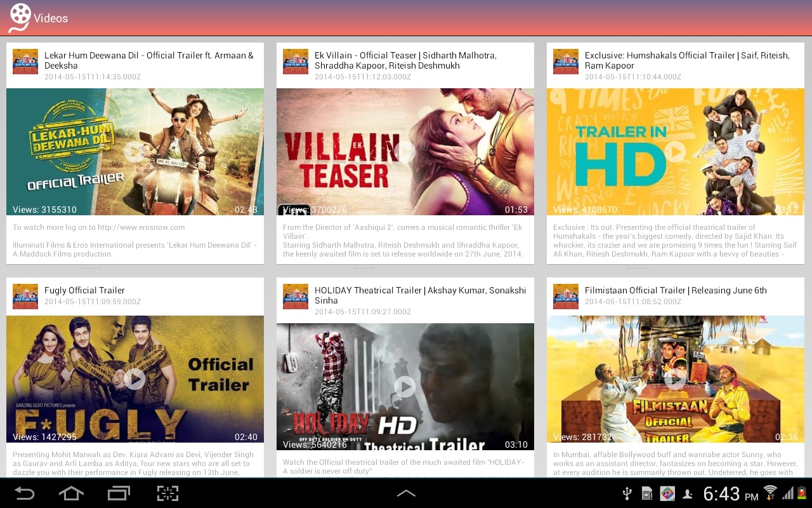Tap timestamp 2014-05-15T11:09:59.000Z
The image size is (812, 508).
93,302
